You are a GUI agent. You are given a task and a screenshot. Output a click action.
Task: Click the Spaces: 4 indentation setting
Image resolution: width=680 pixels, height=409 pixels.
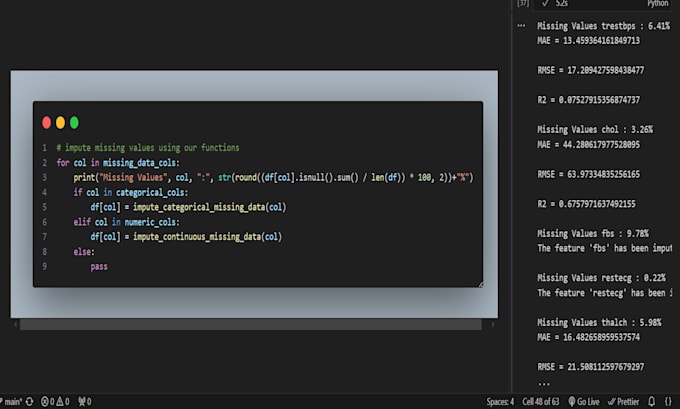pos(500,402)
